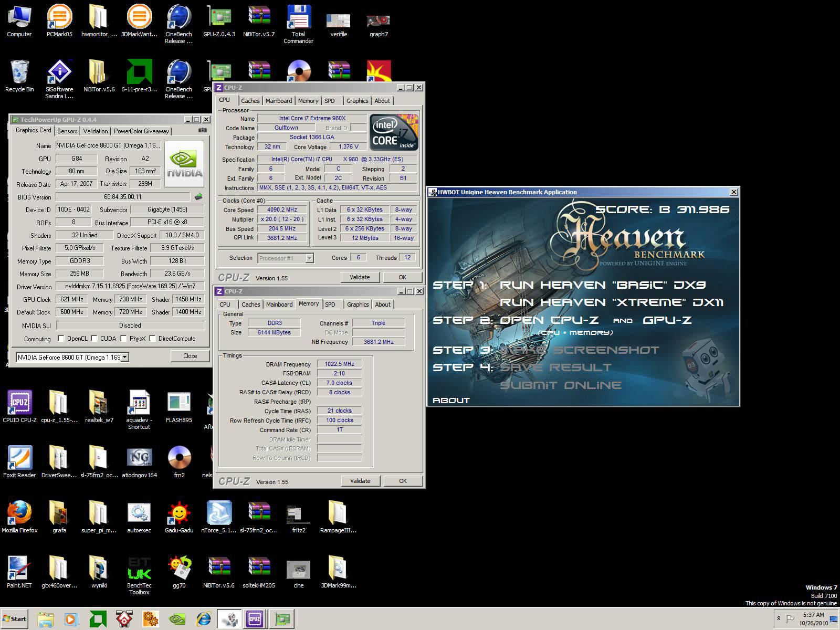Open the Computer desktop icon

point(19,21)
